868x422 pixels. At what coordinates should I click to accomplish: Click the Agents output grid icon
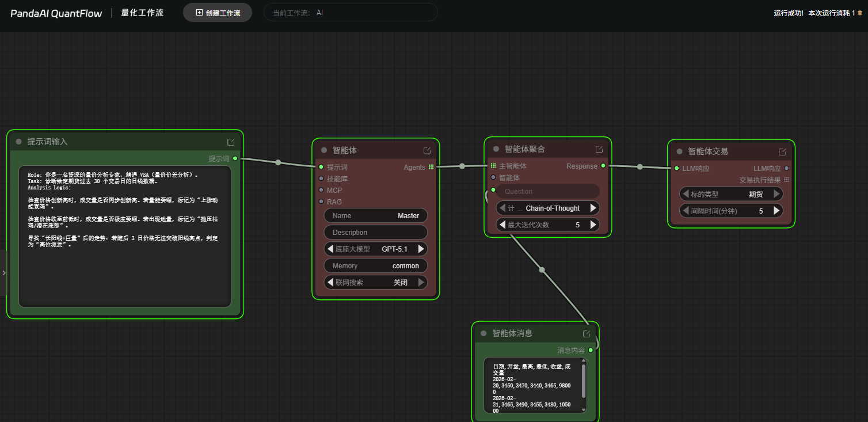pyautogui.click(x=431, y=168)
